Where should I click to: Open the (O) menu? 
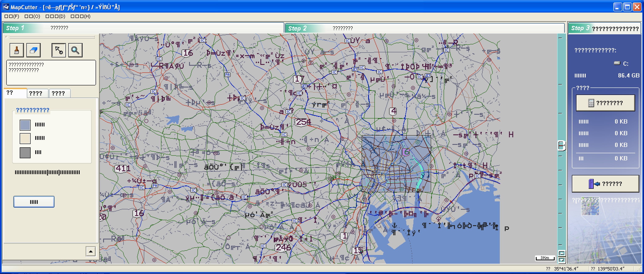[x=32, y=16]
